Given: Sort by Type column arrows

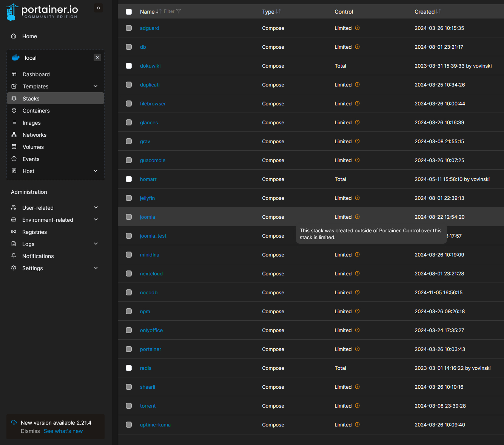Looking at the screenshot, I should [278, 12].
